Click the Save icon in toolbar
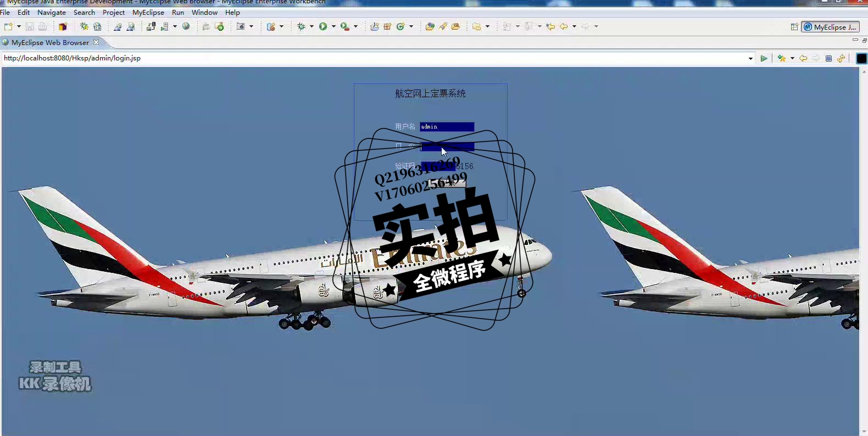Screen dimensions: 868x436 pos(30,26)
